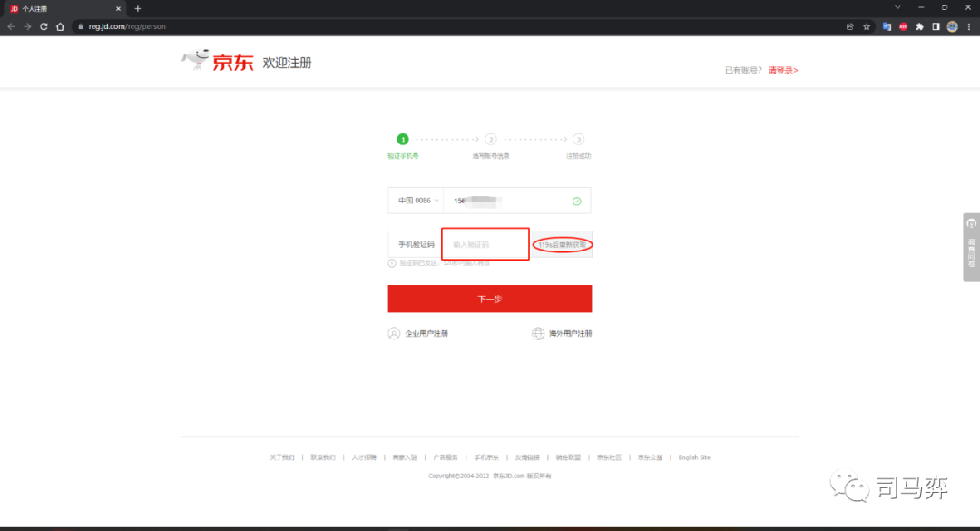Open 广告服务 footer link

pos(446,457)
